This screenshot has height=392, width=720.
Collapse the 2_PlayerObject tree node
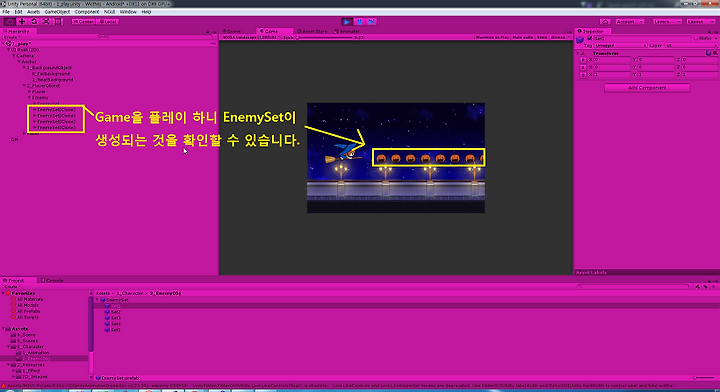pyautogui.click(x=24, y=85)
